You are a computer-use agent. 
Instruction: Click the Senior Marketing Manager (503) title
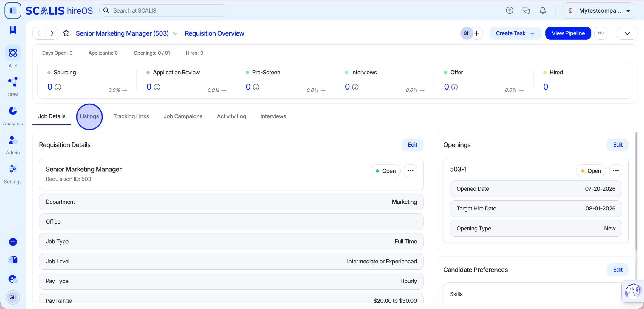(x=122, y=33)
